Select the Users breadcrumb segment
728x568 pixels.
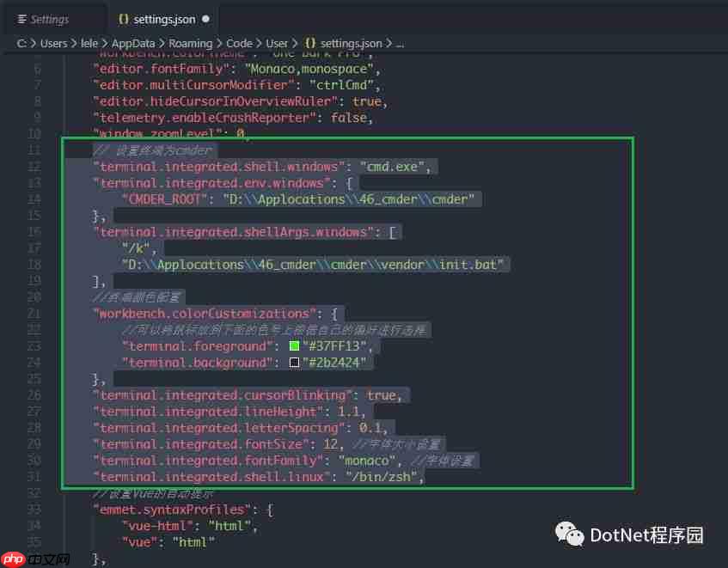[54, 44]
